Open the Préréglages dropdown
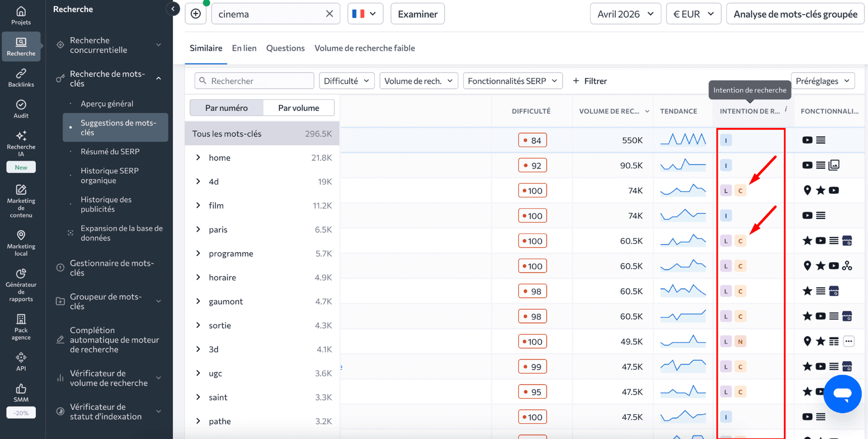This screenshot has width=868, height=439. pos(823,81)
